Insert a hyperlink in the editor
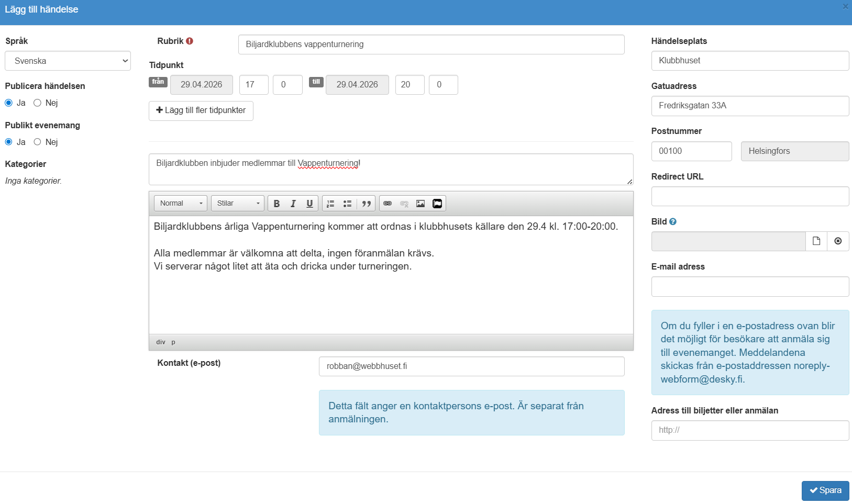The image size is (852, 504). (x=388, y=204)
